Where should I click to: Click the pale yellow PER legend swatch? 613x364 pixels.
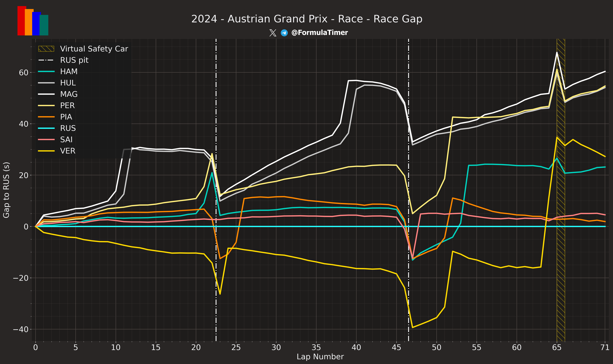(46, 106)
